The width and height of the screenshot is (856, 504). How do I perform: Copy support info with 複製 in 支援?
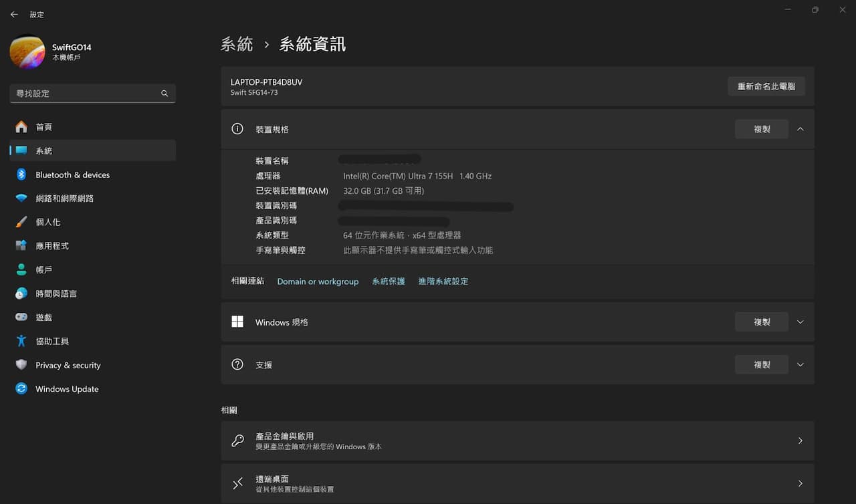pyautogui.click(x=762, y=365)
